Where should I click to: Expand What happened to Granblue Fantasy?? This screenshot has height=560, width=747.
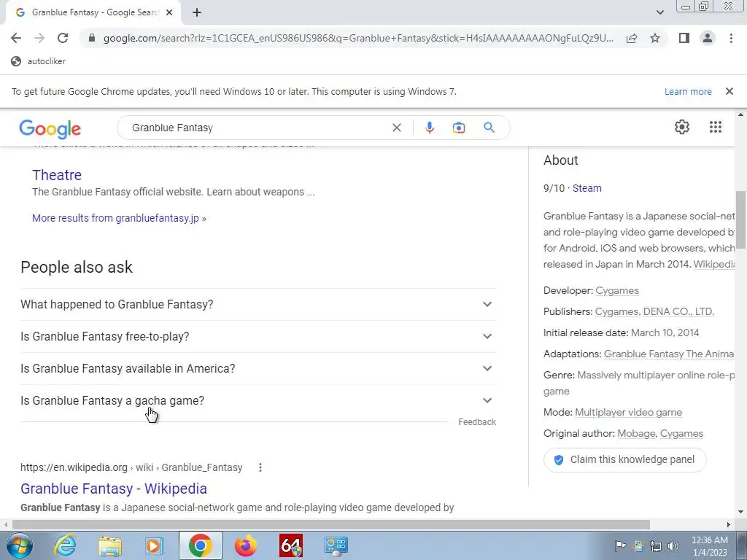coord(258,304)
